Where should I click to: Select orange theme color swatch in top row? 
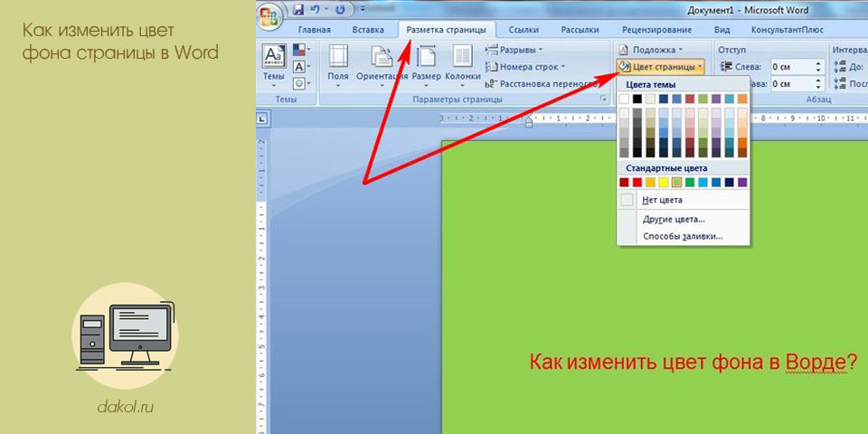coord(742,99)
